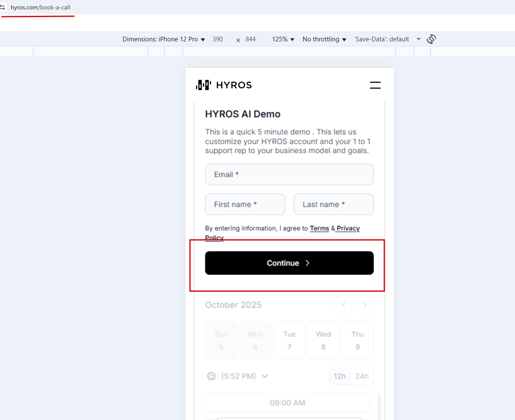Screen dimensions: 515x420
Task: Go to previous month arrow
Action: [x=344, y=305]
